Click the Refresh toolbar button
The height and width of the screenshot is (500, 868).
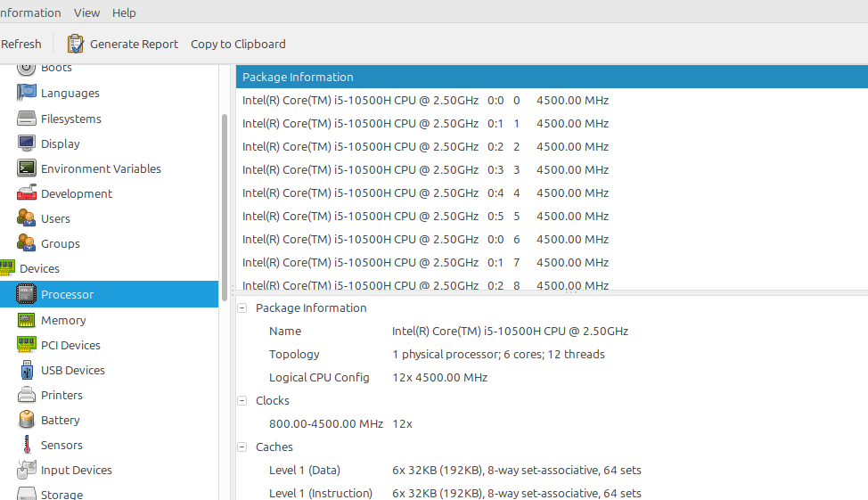pos(21,44)
